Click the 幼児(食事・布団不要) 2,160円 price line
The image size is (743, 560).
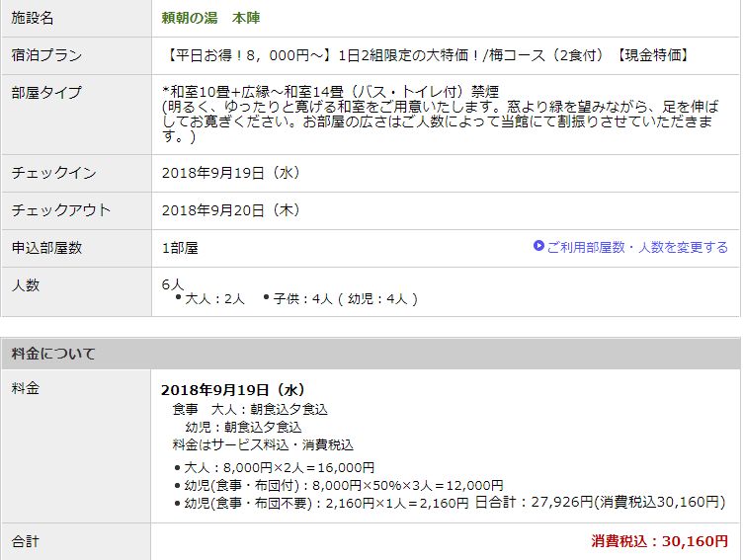(x=326, y=503)
